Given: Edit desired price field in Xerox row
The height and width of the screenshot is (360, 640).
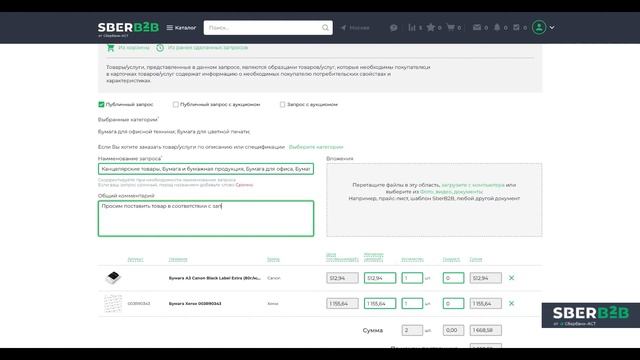Looking at the screenshot, I should [x=380, y=304].
